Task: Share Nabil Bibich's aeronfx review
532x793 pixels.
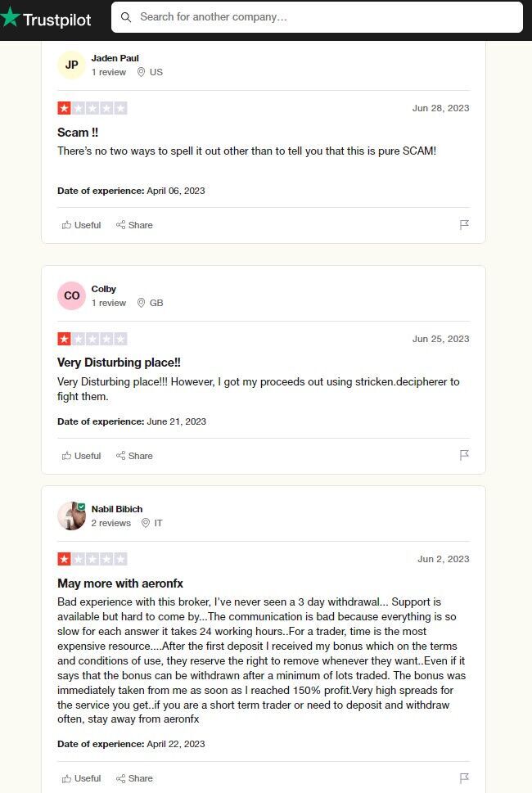Action: pos(134,778)
